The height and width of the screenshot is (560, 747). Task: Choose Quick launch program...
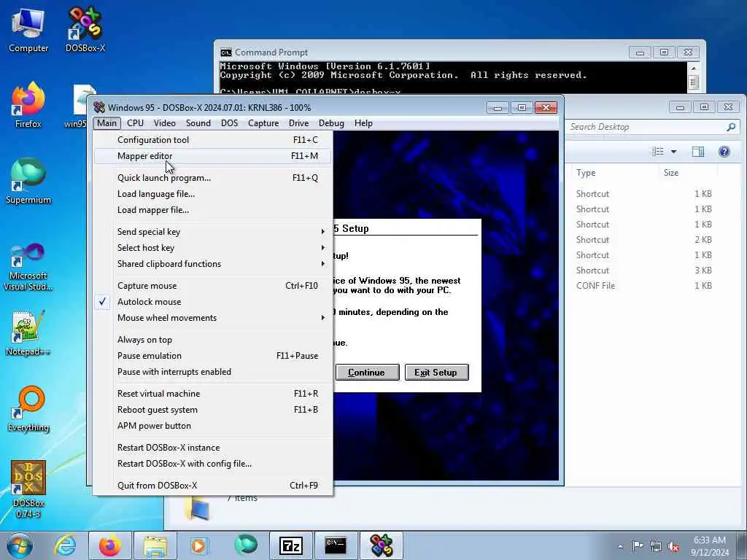coord(212,178)
